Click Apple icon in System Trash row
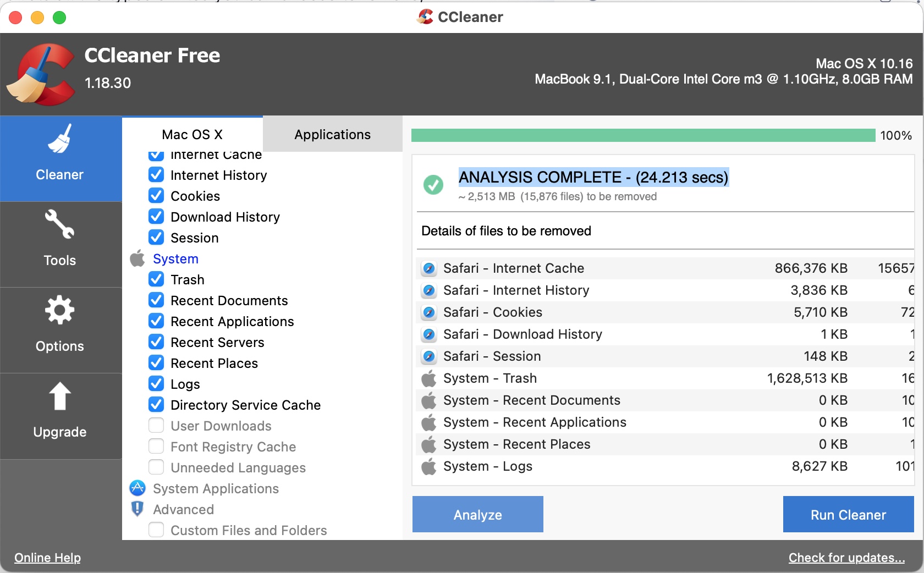 tap(429, 378)
